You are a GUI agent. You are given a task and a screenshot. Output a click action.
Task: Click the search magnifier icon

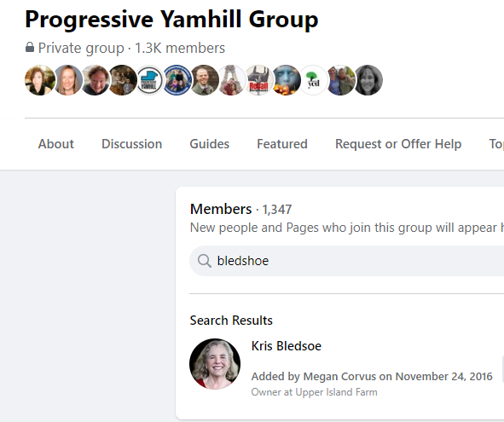(205, 261)
